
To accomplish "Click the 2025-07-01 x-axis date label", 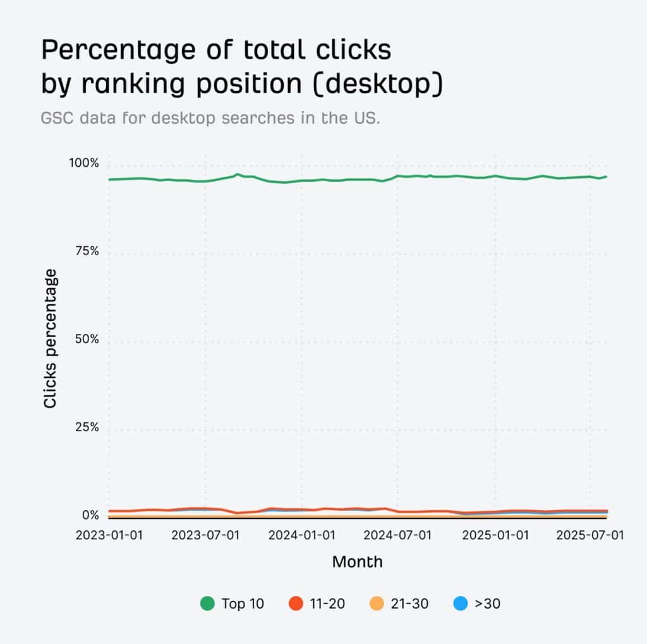I will (590, 535).
